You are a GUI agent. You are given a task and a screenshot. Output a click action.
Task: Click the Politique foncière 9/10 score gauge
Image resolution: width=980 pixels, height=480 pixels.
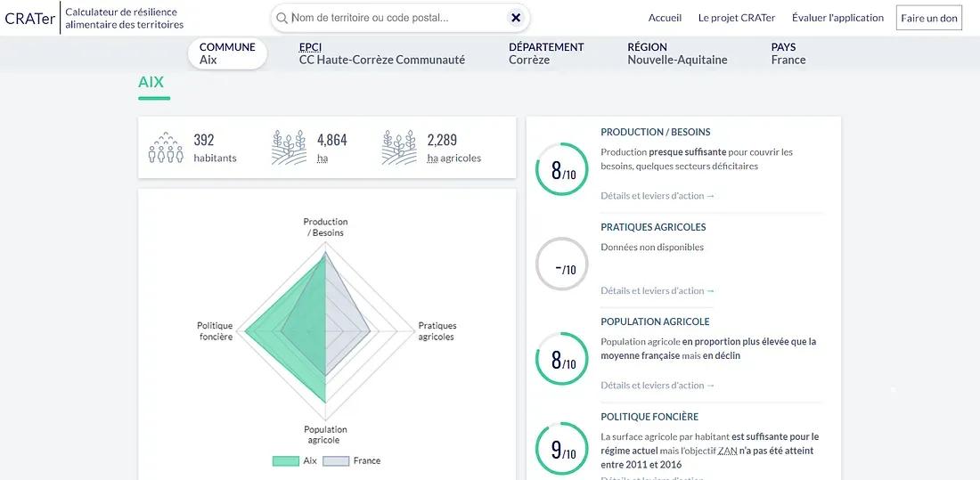pyautogui.click(x=562, y=449)
